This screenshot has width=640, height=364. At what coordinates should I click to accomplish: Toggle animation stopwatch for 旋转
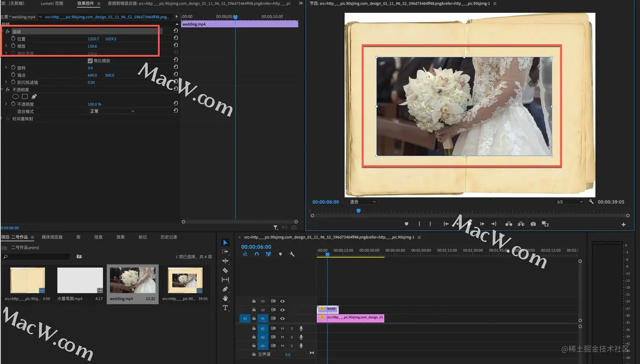click(x=13, y=68)
